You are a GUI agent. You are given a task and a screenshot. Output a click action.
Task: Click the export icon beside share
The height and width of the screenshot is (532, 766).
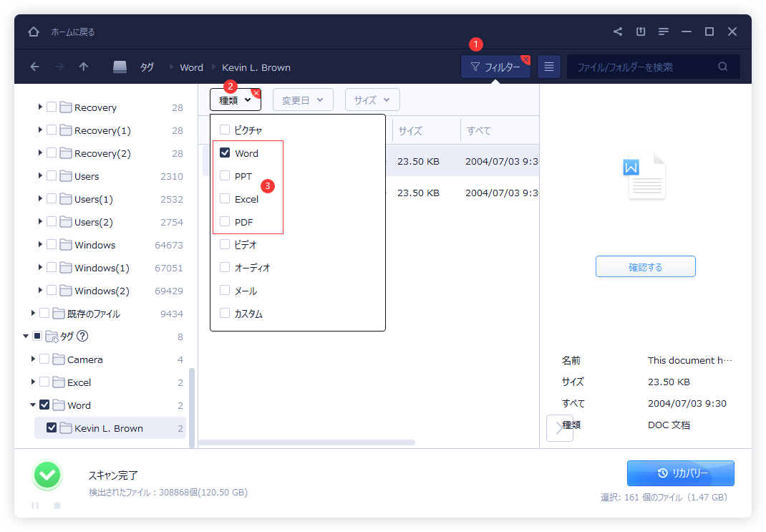coord(641,32)
